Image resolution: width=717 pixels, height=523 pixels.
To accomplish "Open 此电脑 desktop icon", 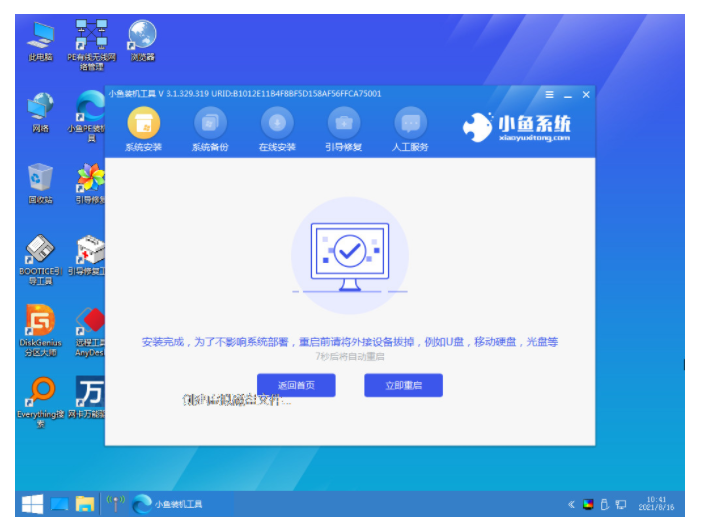I will click(41, 41).
